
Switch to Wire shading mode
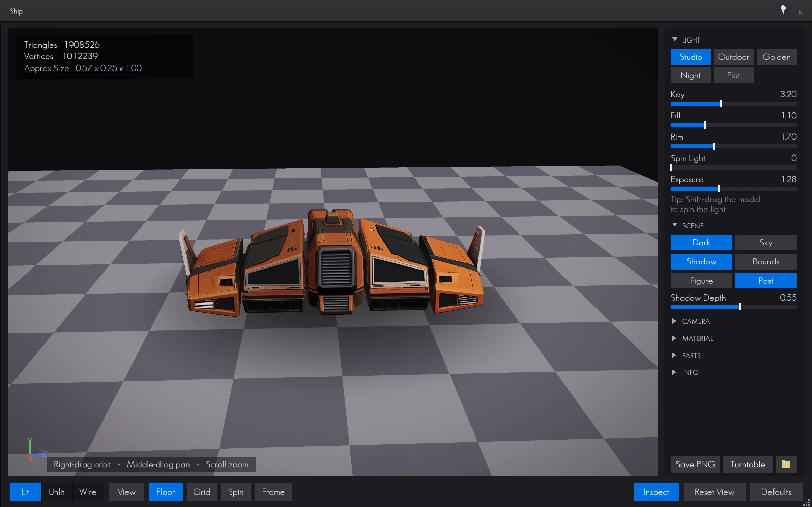(x=88, y=492)
